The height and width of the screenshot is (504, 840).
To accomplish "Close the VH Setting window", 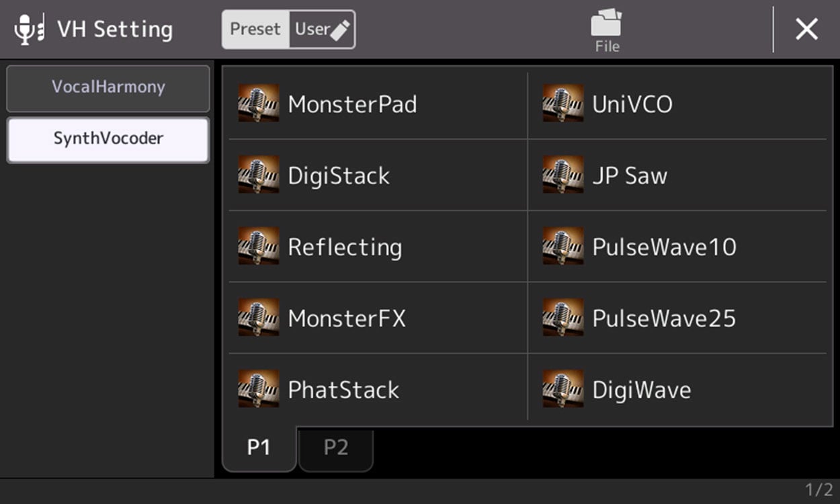I will tap(806, 30).
